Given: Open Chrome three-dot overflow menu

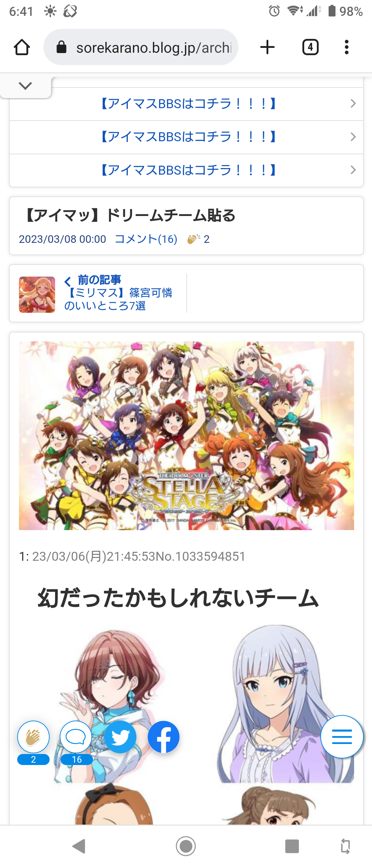Looking at the screenshot, I should (x=347, y=47).
